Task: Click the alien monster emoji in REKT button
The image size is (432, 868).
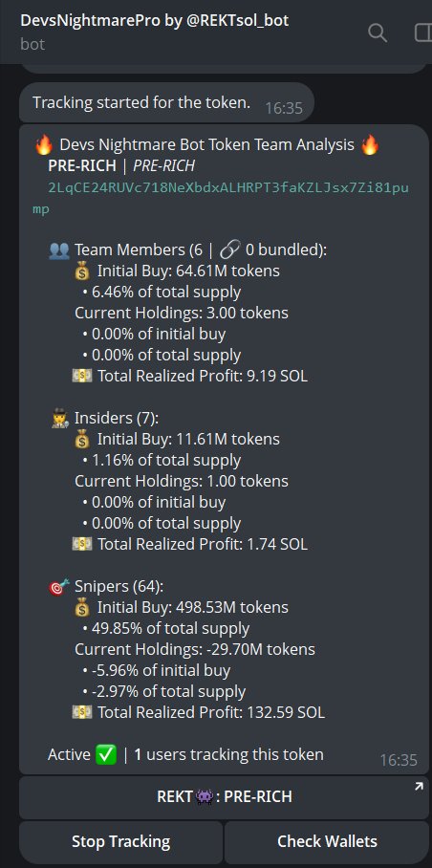Action: (205, 797)
